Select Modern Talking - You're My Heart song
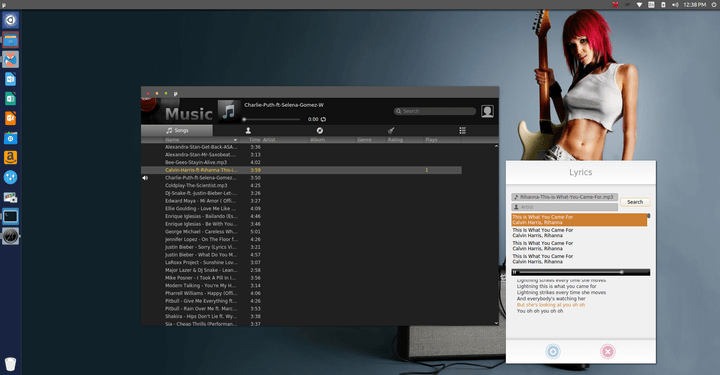Screen dimensions: 720x375 pyautogui.click(x=301, y=285)
